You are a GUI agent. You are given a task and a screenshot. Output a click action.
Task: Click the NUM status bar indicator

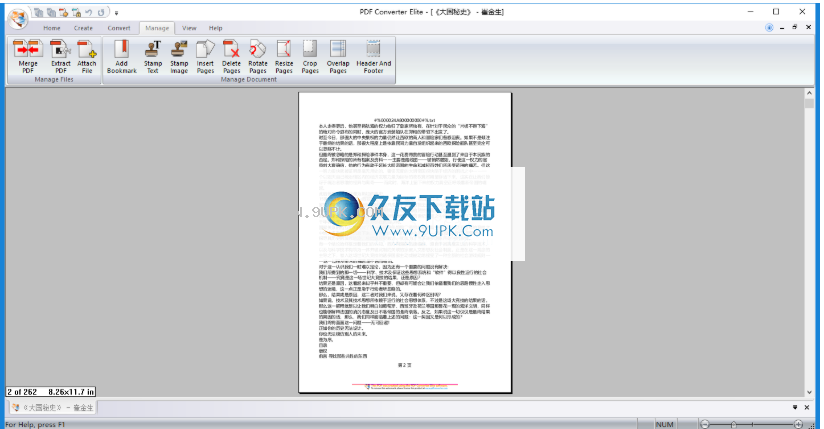[x=664, y=424]
